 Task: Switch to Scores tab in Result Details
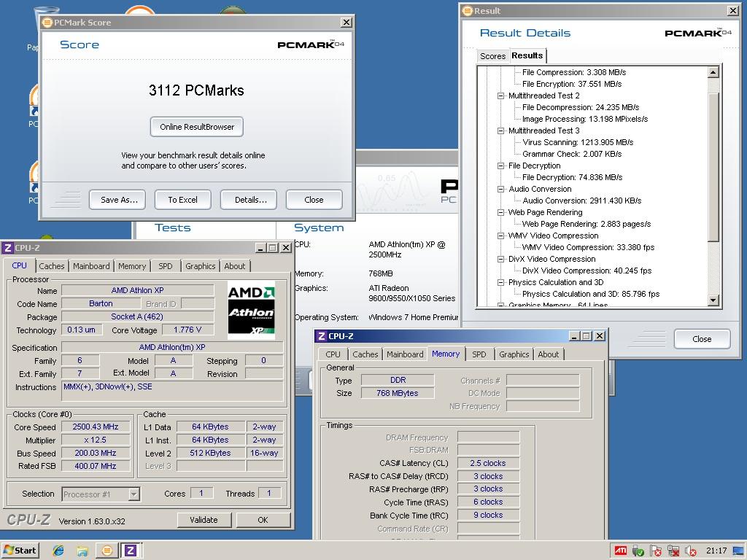pyautogui.click(x=492, y=56)
